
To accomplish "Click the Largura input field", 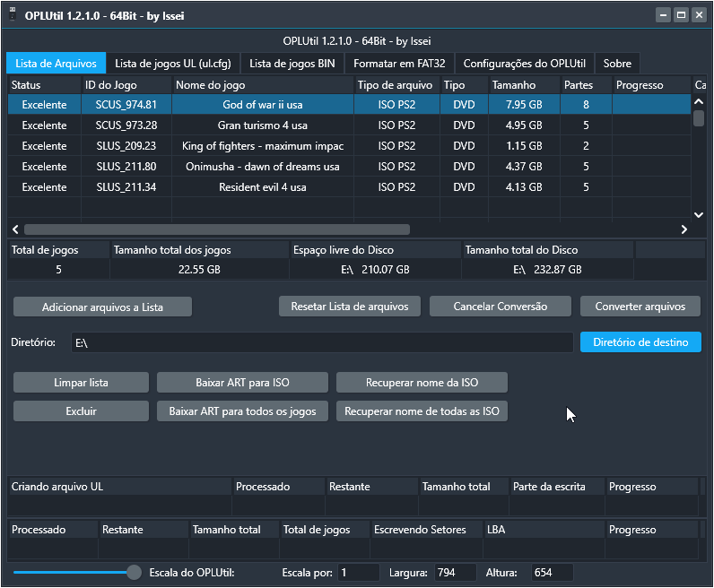I will [455, 572].
